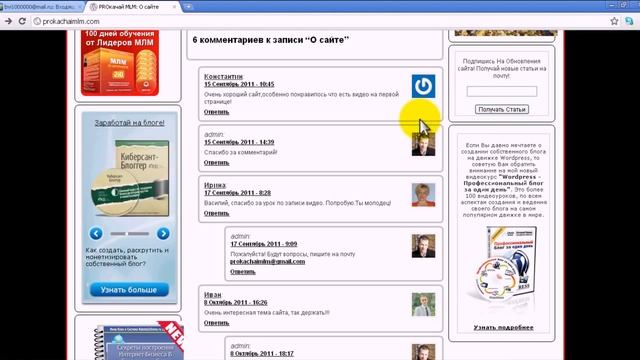Click Ирина's avatar photo
This screenshot has width=640, height=360.
point(423,195)
